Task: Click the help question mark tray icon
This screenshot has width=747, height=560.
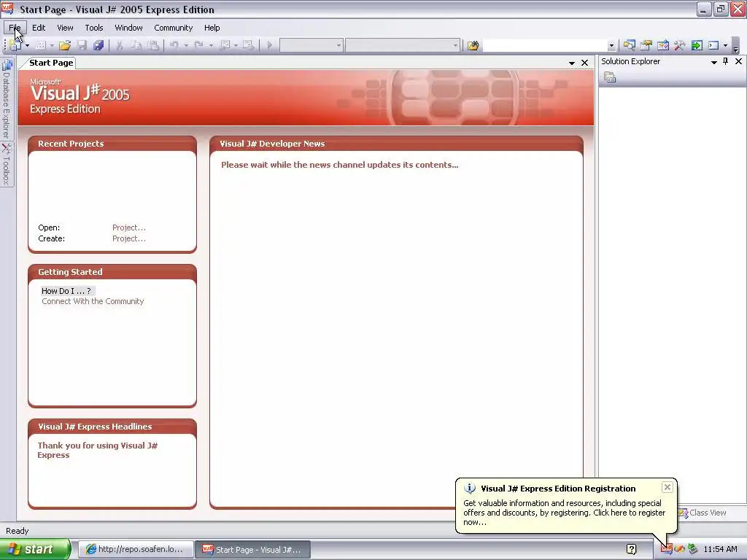Action: coord(632,550)
